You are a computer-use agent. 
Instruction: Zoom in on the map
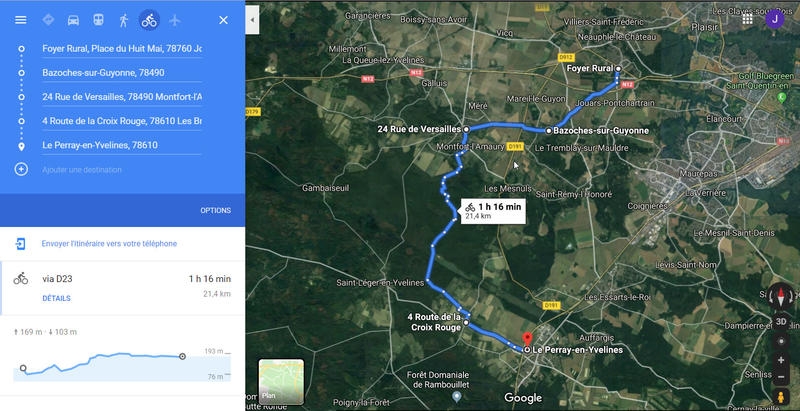(x=781, y=360)
